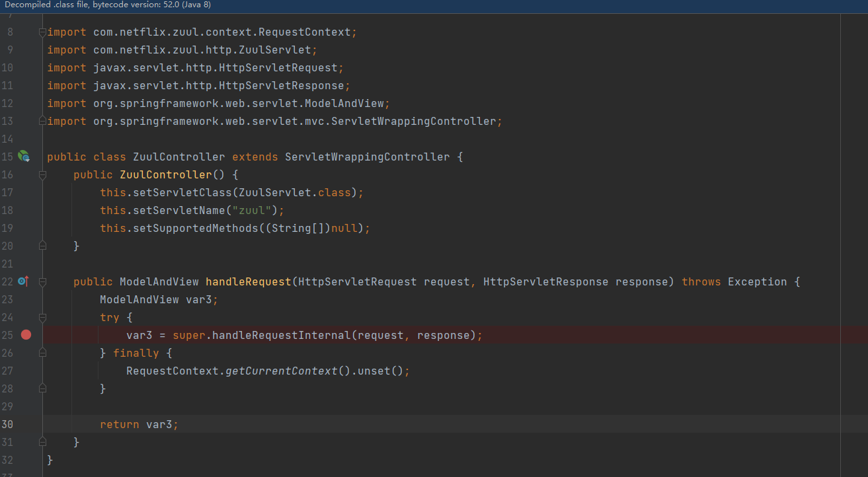Click ServletWrappingController in the line 13 import

click(x=414, y=121)
